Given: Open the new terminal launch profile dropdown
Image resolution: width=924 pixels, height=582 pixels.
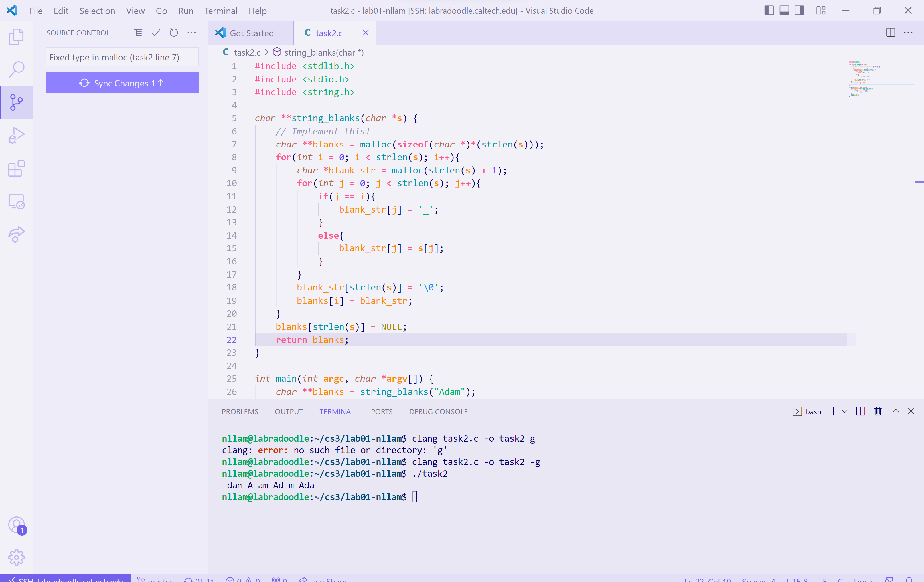Looking at the screenshot, I should (x=844, y=412).
